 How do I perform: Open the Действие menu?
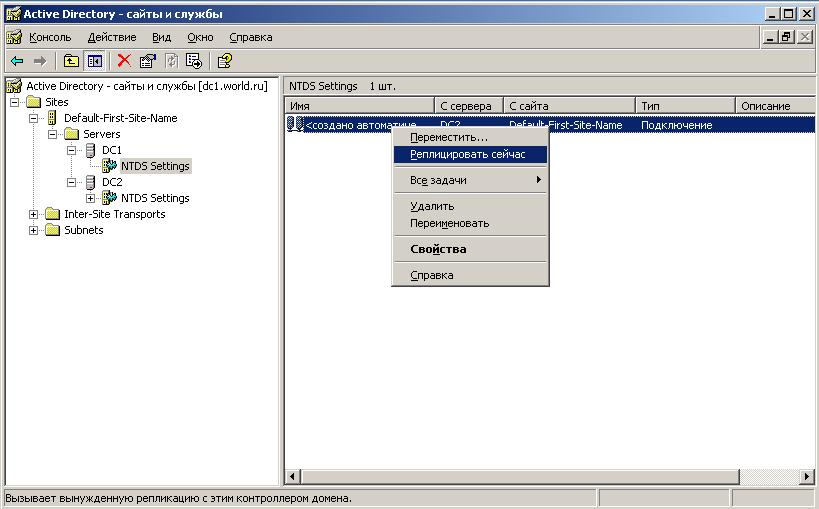(x=112, y=37)
